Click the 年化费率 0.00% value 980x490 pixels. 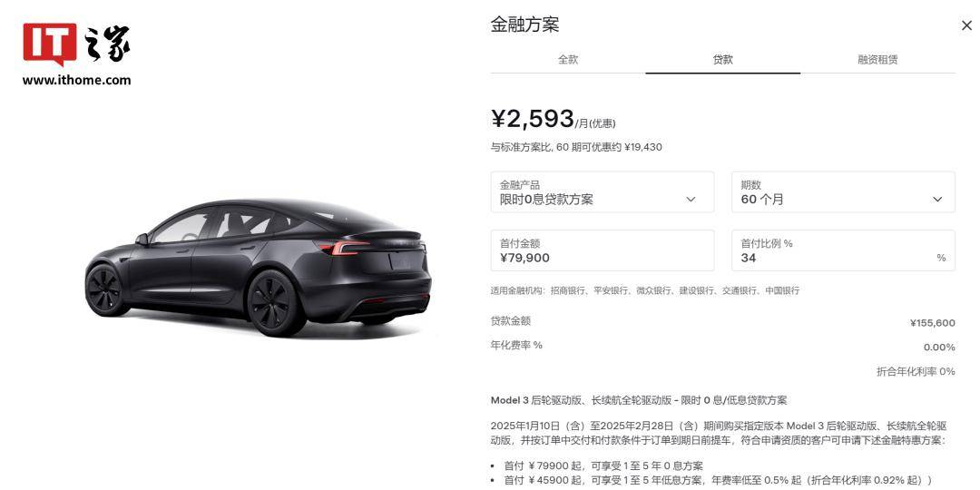click(x=939, y=348)
